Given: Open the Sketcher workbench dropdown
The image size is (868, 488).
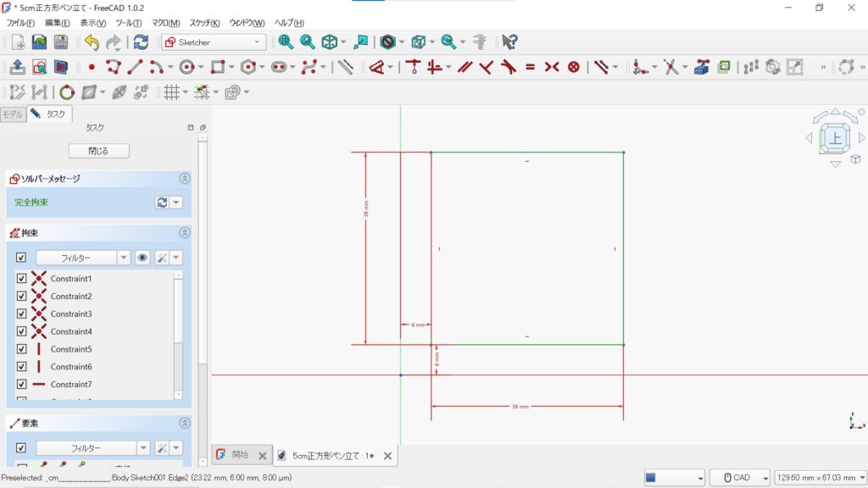Looking at the screenshot, I should [214, 42].
